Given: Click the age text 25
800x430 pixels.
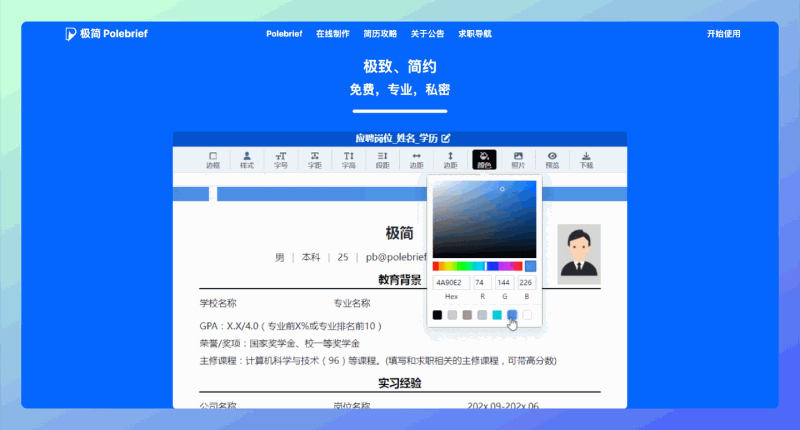Looking at the screenshot, I should click(343, 258).
